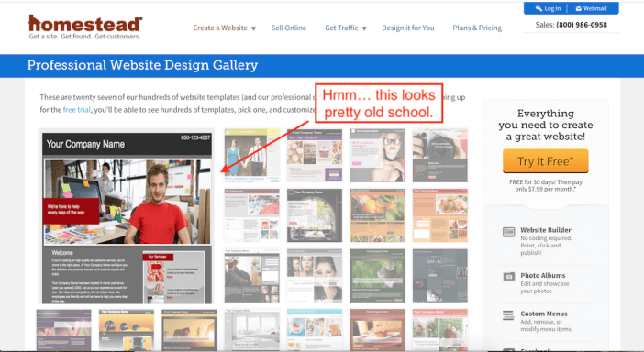644x352 pixels.
Task: Click the Website Builder icon
Action: tap(508, 232)
